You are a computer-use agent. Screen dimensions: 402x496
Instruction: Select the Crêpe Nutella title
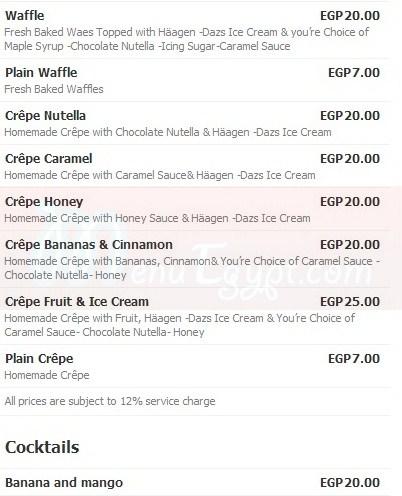[45, 116]
